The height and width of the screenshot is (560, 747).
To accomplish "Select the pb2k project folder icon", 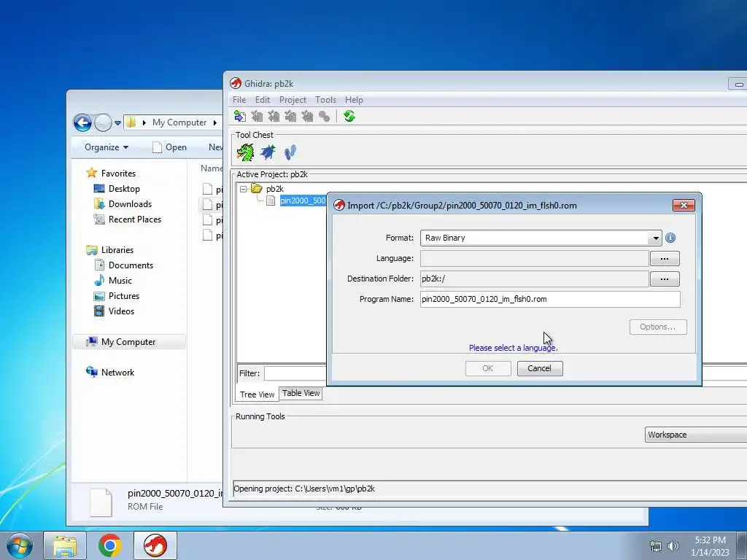I will tap(256, 189).
